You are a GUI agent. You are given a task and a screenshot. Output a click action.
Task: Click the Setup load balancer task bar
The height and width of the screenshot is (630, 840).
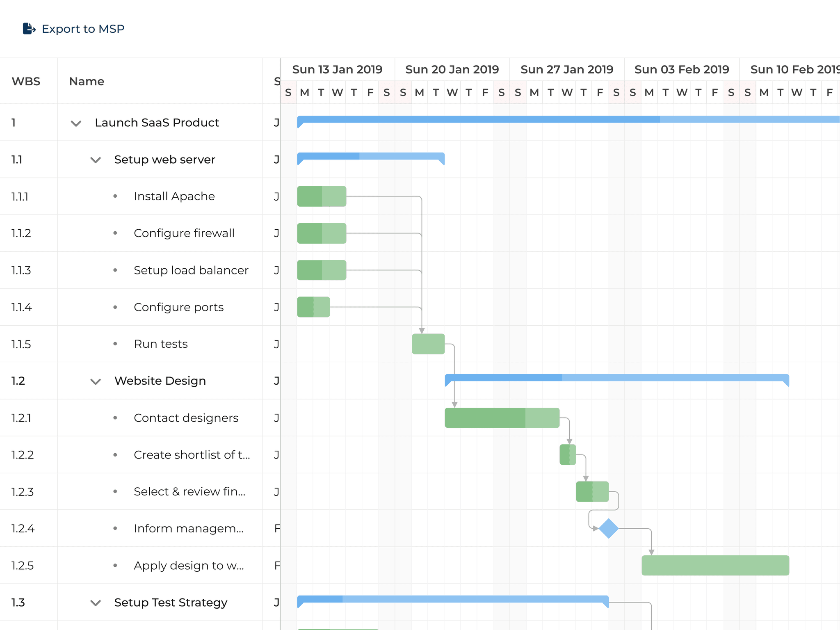click(x=321, y=270)
